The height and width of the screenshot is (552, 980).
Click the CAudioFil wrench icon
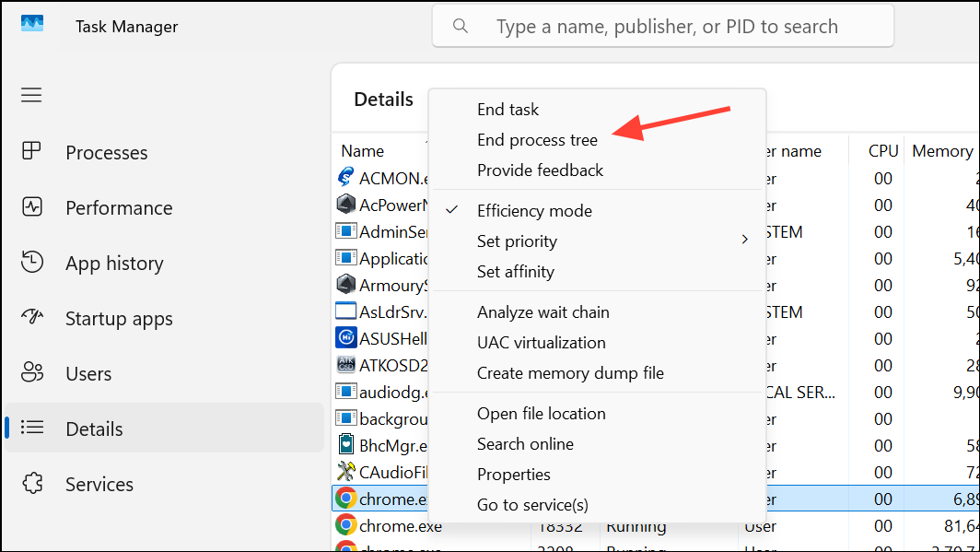(x=345, y=472)
